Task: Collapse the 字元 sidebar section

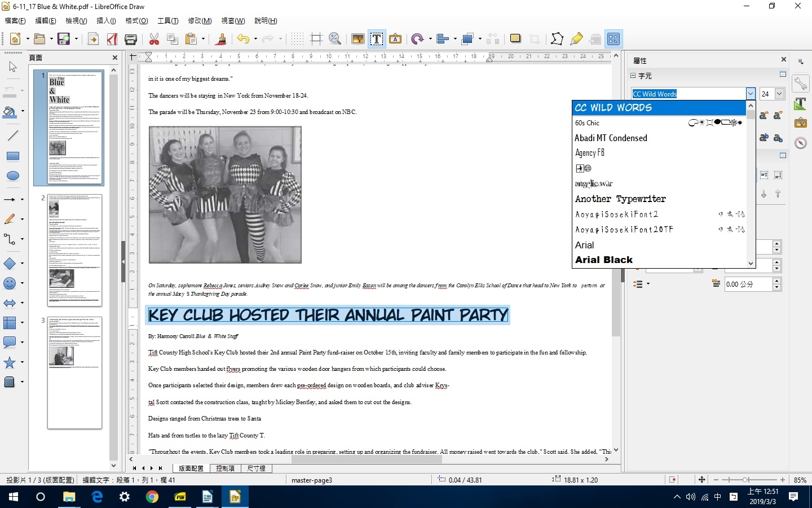Action: click(633, 76)
